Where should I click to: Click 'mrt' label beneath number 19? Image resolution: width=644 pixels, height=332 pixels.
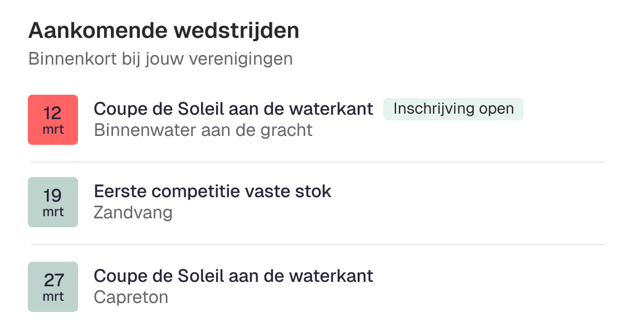tap(53, 212)
